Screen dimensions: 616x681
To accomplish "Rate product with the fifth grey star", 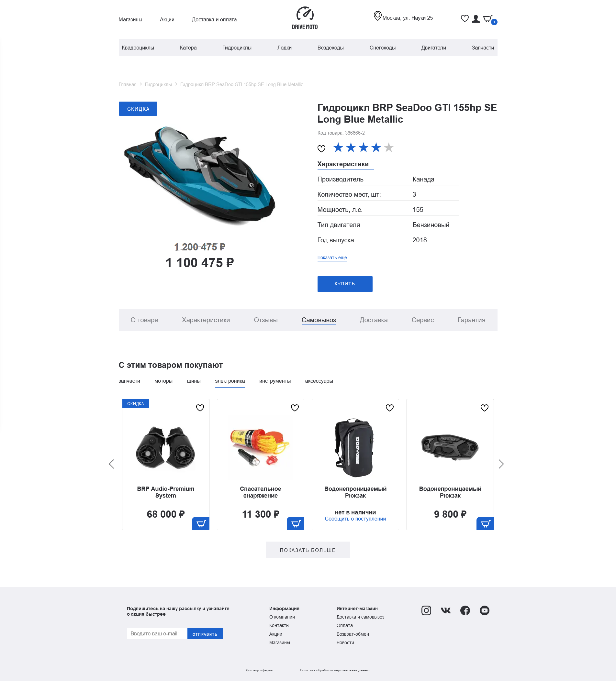I will (388, 148).
